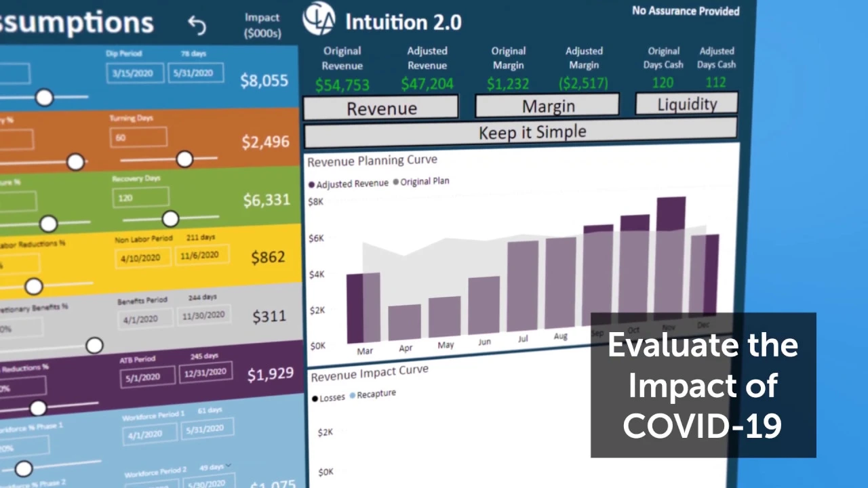Viewport: 868px width, 488px height.
Task: Click the Reductions % slider handle in the $1,929 purple row
Action: coord(38,407)
